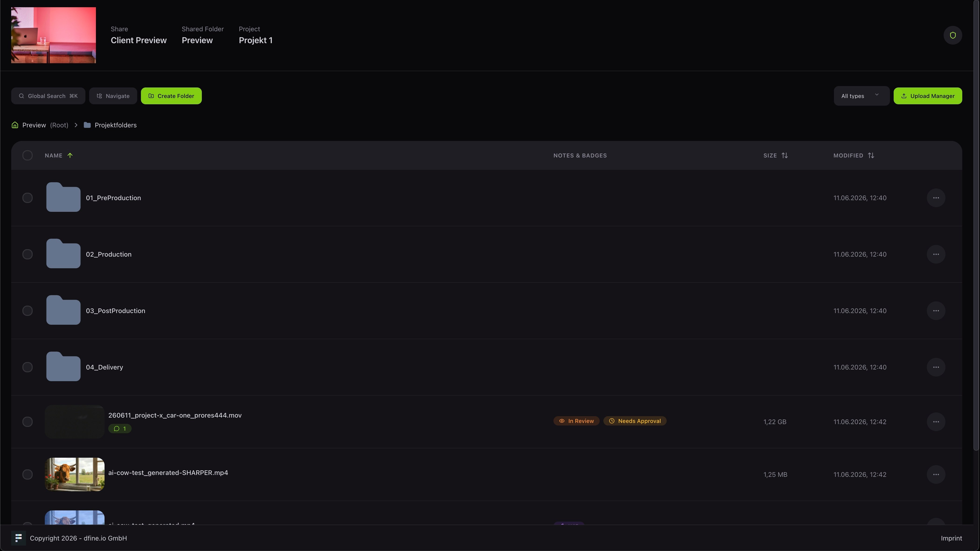Click the 02_Production folder name

[109, 255]
